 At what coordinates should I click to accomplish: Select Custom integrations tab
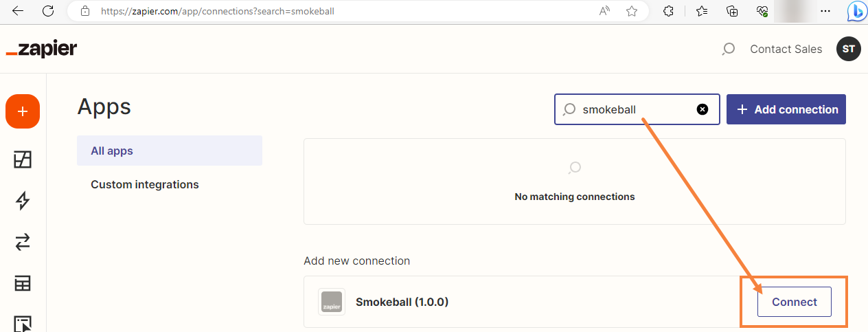(145, 184)
